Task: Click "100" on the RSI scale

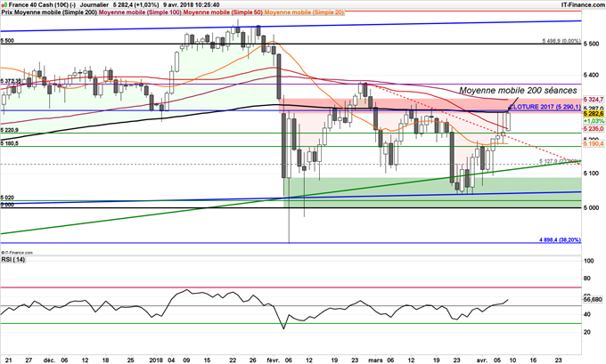Action: point(589,262)
